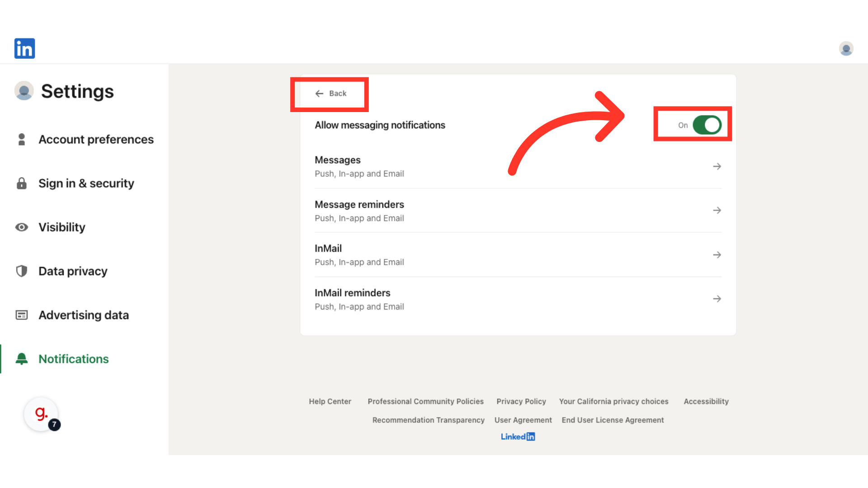Open Sign in & security section
Viewport: 868px width, 488px height.
click(x=86, y=183)
